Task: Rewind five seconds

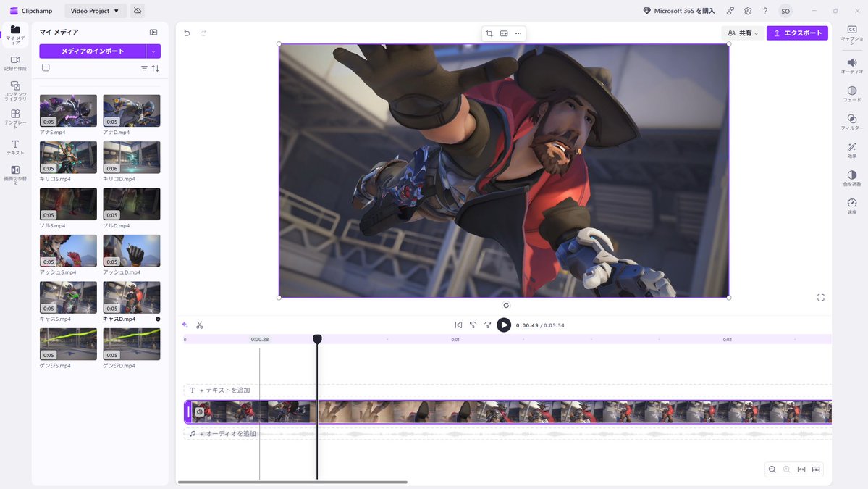Action: [x=473, y=325]
